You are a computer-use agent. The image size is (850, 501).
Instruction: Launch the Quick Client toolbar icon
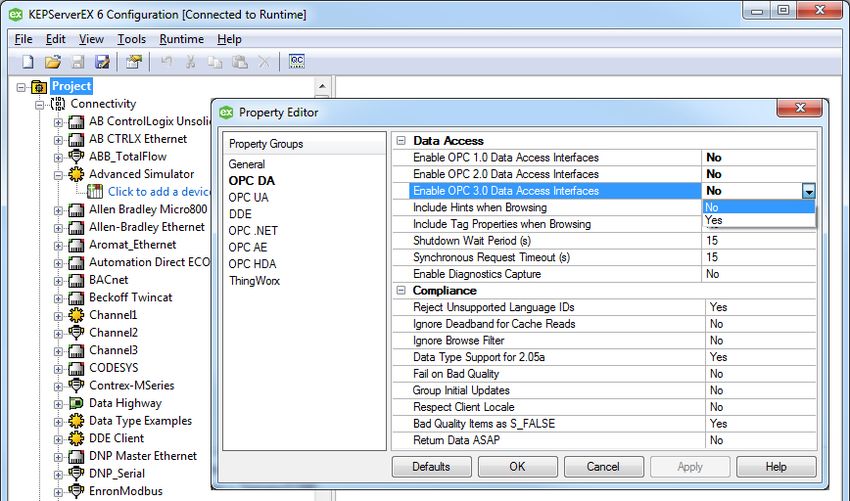click(297, 61)
